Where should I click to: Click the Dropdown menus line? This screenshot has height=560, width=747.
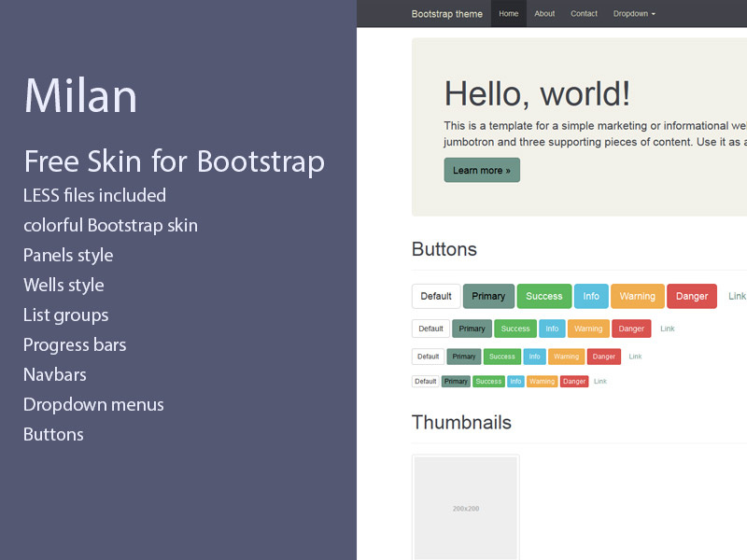93,404
